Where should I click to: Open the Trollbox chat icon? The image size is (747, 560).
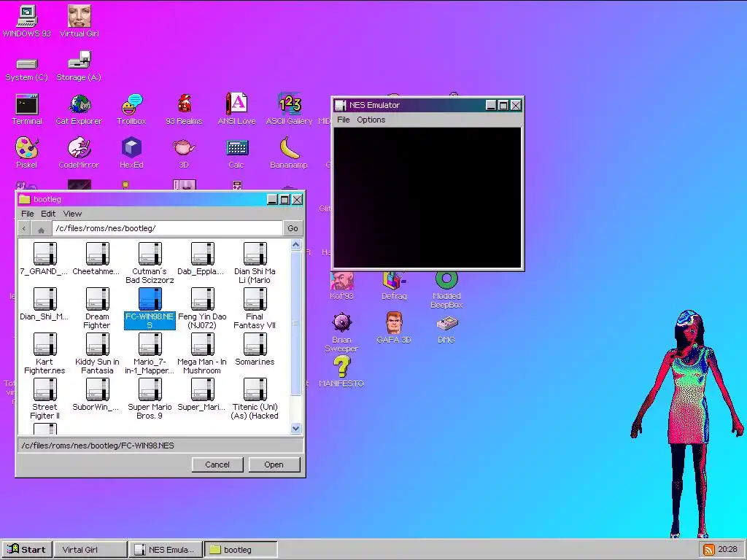(x=131, y=109)
